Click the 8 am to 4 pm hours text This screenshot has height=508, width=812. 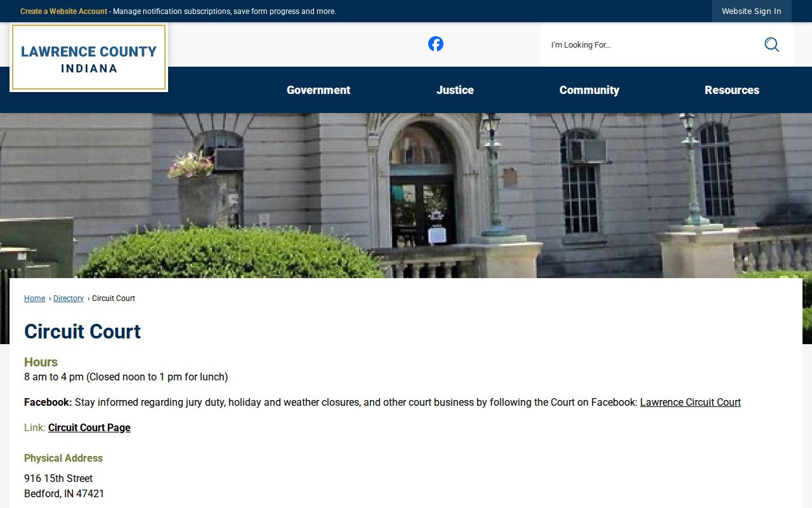pos(126,377)
